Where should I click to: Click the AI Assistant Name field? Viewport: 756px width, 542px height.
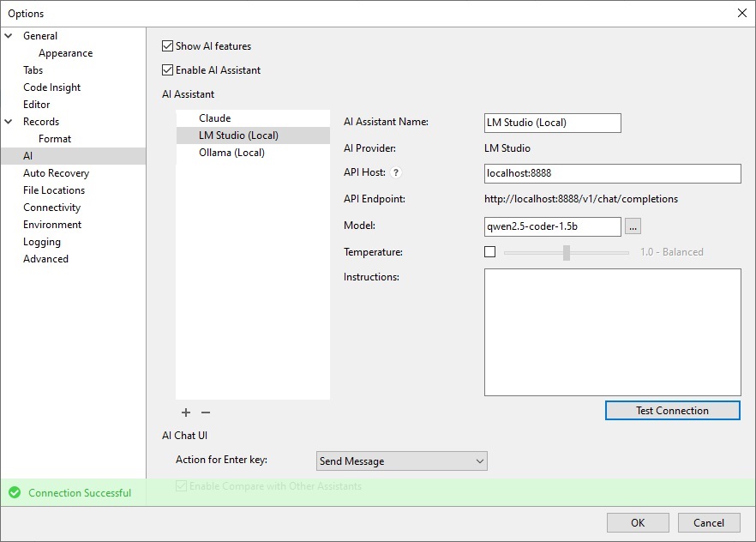point(553,123)
